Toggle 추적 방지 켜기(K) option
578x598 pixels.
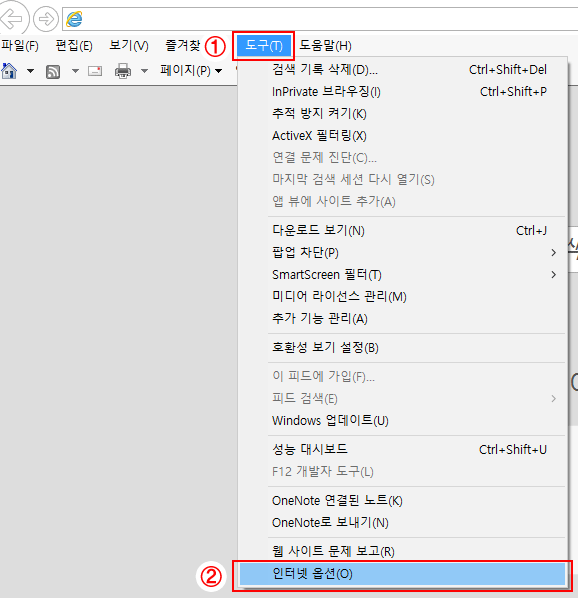402,114
